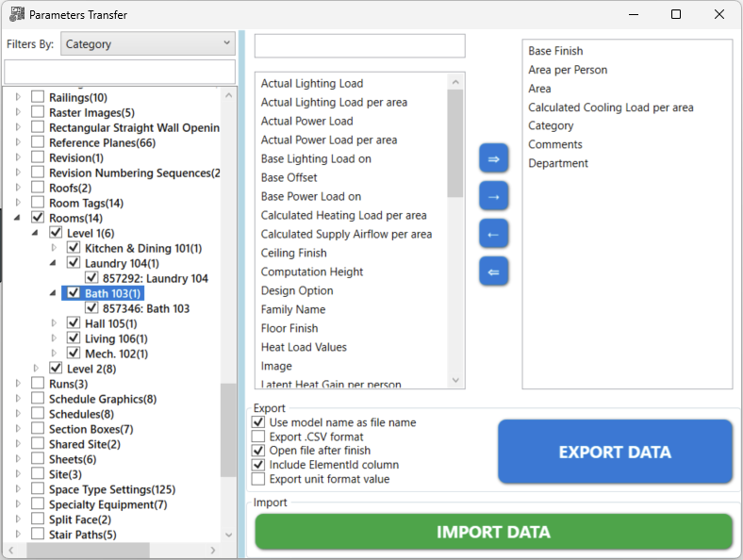Screen dimensions: 743x560
Task: Click the category tree vertical scrollbar thumb
Action: (228, 430)
